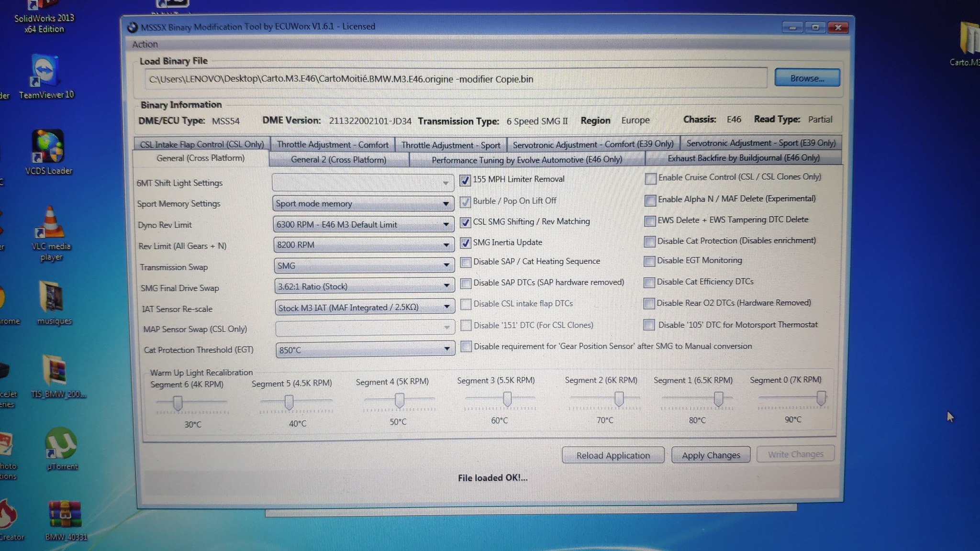Open the Rev Limit (All Gears + N) dropdown

coord(364,245)
